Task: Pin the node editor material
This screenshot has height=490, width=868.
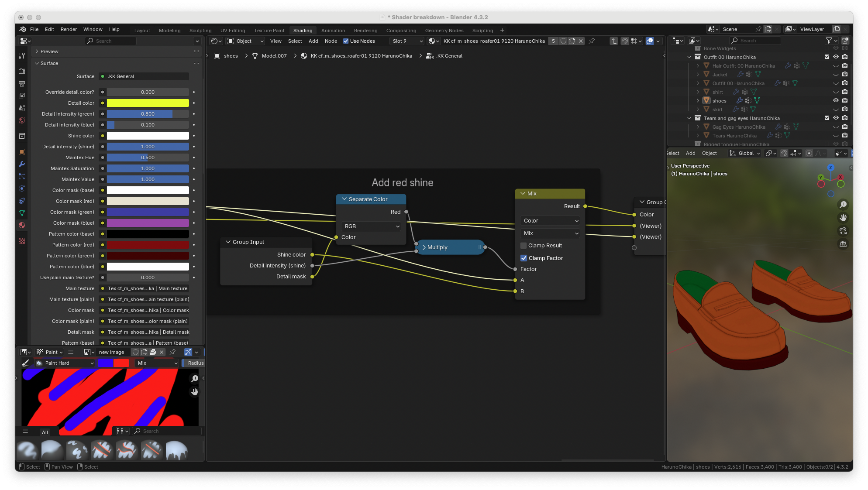Action: tap(592, 41)
